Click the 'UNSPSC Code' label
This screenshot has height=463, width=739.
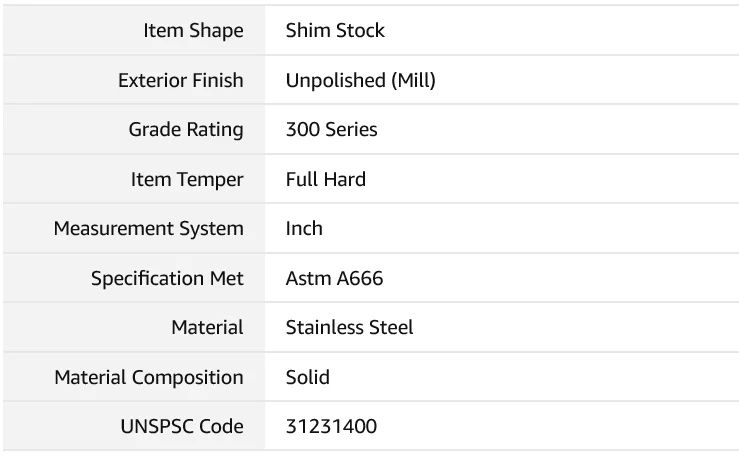pos(181,427)
